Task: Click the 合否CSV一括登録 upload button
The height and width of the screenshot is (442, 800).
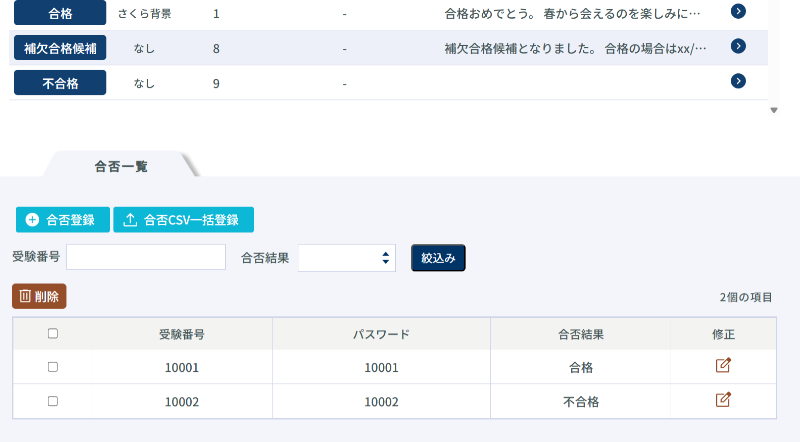Action: [x=183, y=220]
